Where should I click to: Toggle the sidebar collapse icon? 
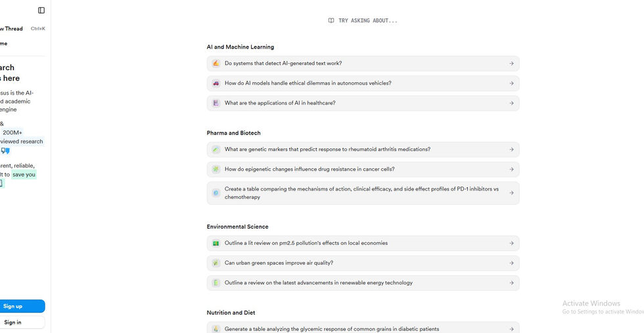click(41, 11)
